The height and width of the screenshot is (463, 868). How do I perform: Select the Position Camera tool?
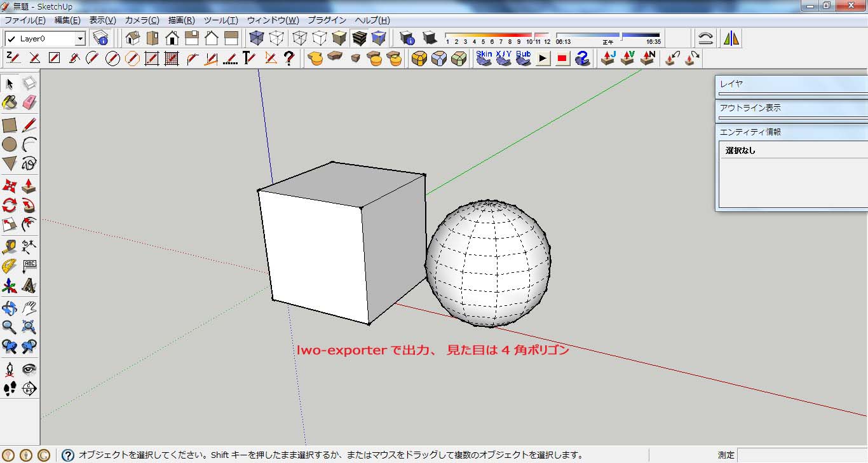(10, 369)
